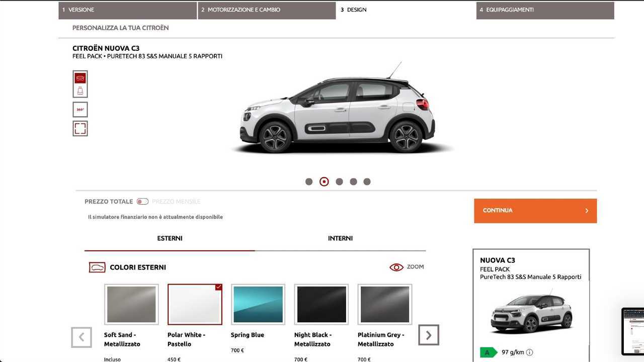Click the Citroën Nuova C3 title
644x362 pixels.
(x=106, y=49)
